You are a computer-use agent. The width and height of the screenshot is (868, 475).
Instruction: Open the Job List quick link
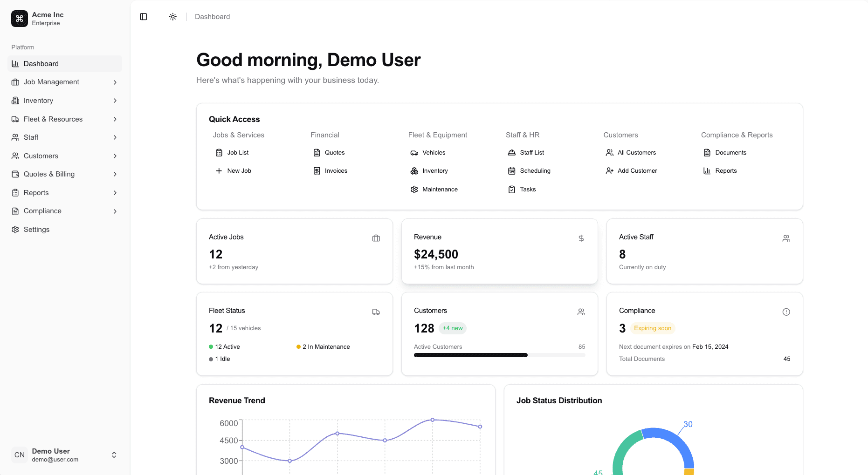click(x=232, y=153)
